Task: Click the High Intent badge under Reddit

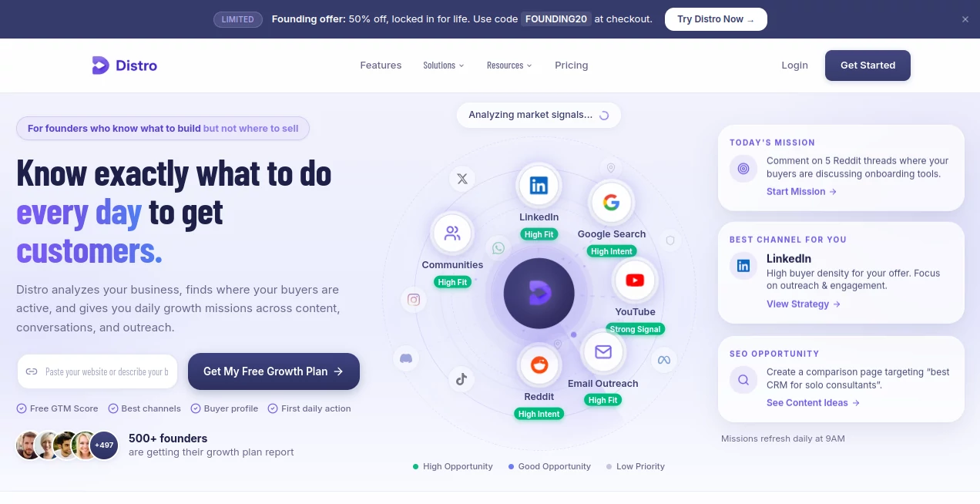Action: coord(539,414)
